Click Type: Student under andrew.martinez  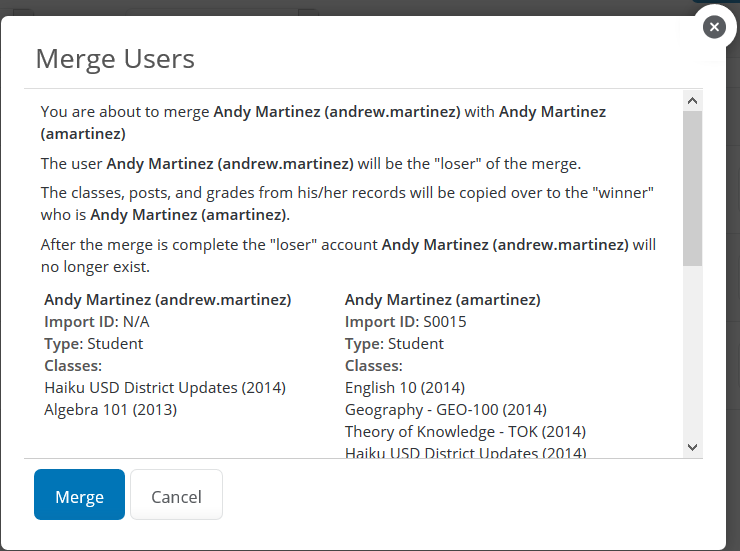point(94,343)
